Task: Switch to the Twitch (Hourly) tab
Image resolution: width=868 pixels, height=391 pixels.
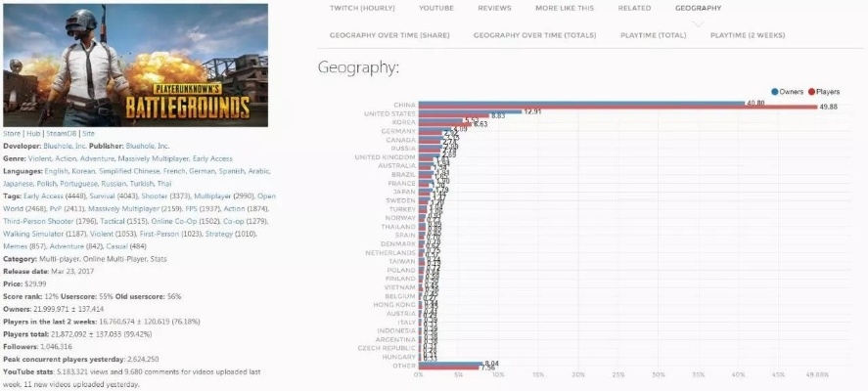Action: click(x=361, y=8)
